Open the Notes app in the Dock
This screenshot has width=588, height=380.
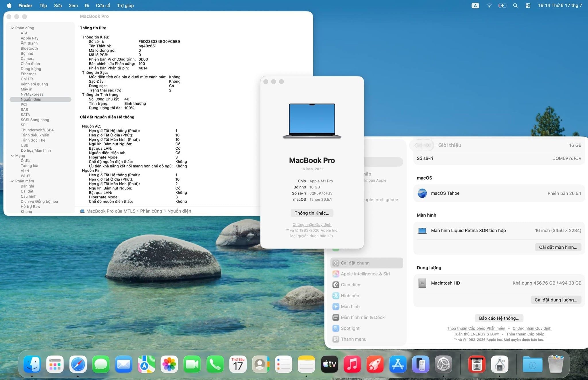pos(306,364)
